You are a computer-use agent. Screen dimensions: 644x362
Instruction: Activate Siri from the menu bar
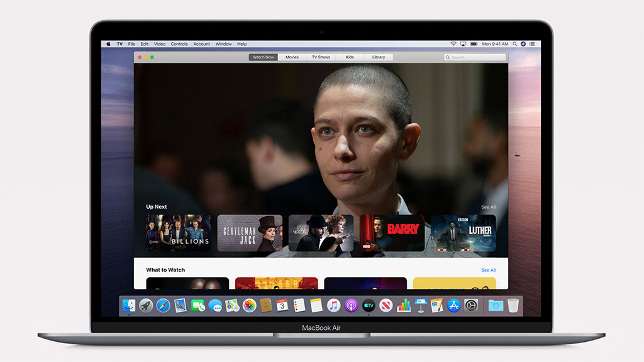523,44
